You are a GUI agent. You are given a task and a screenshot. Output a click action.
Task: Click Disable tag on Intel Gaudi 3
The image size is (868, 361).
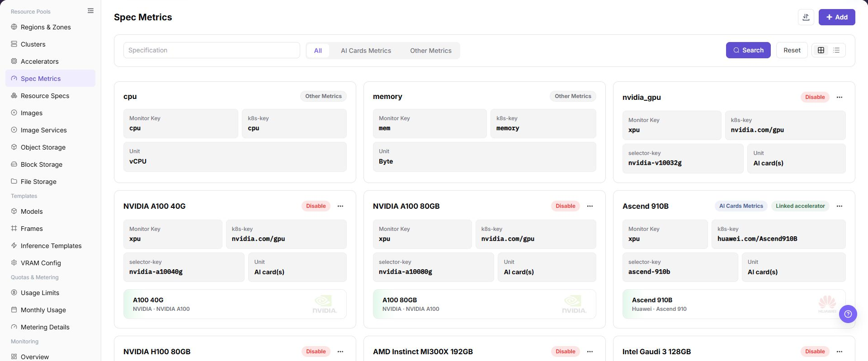point(815,352)
